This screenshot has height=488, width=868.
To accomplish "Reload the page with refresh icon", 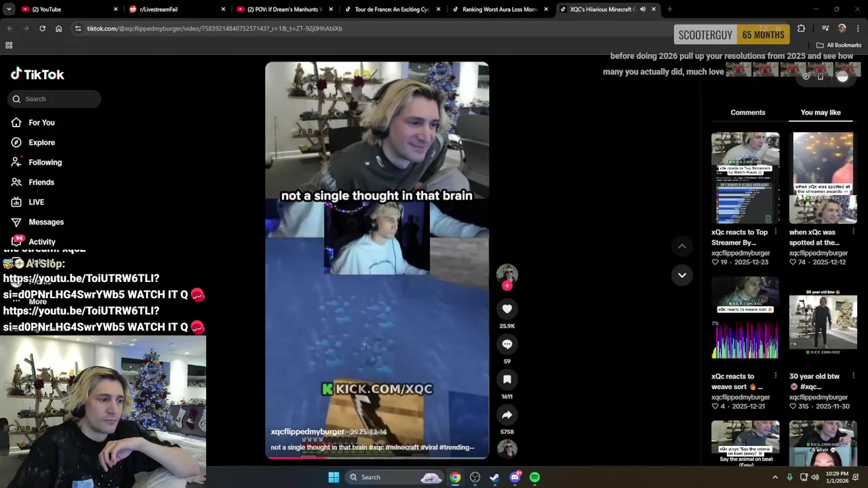I will point(42,28).
